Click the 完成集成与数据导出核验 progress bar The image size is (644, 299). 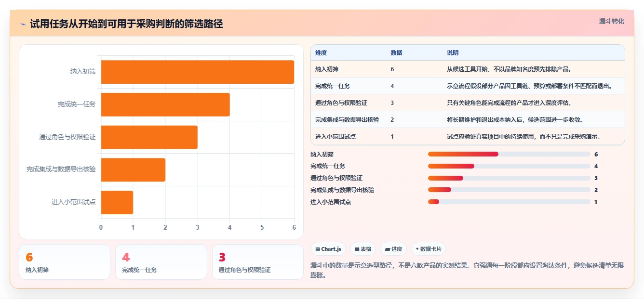tap(509, 190)
